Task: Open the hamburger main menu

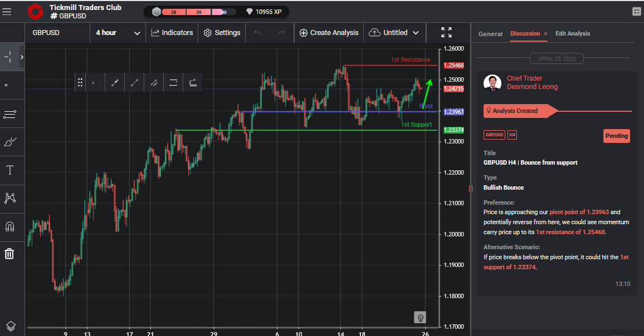Action: [7, 12]
